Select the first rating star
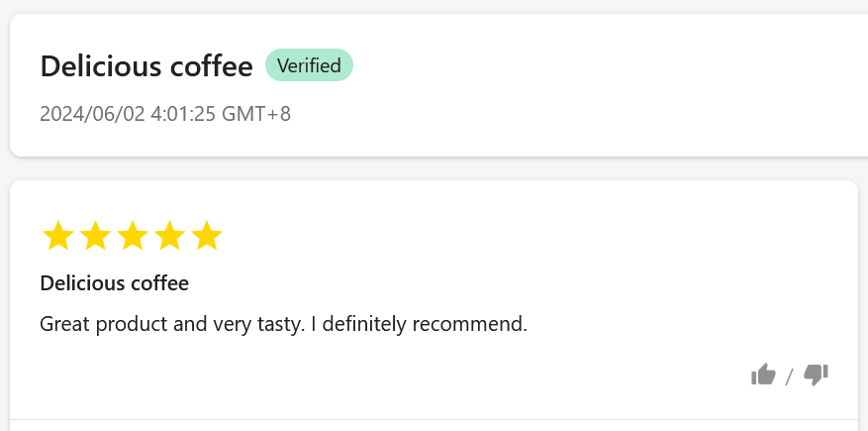The width and height of the screenshot is (868, 431). [x=58, y=237]
